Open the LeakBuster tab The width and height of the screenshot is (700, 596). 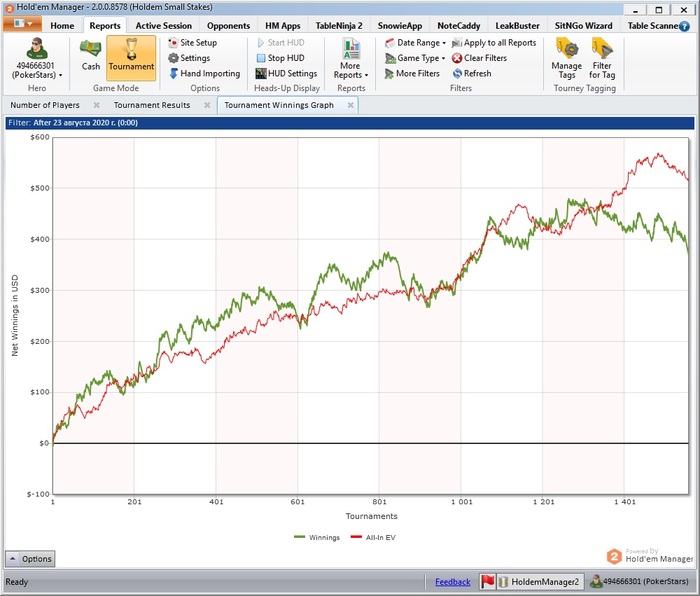coord(517,25)
